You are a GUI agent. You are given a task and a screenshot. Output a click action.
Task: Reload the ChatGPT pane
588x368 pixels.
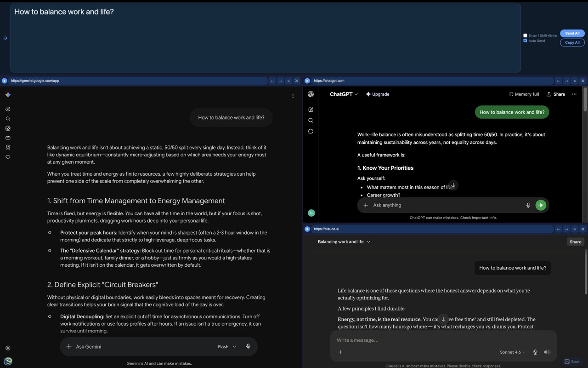[x=574, y=81]
